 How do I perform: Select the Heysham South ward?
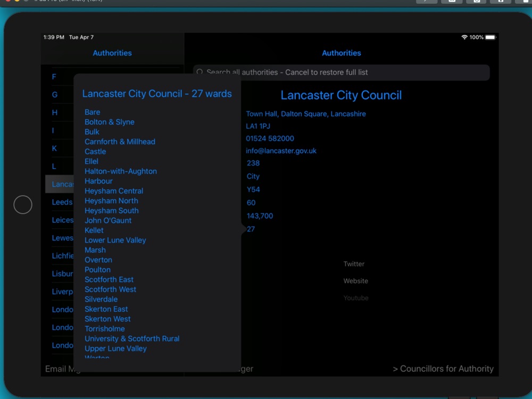tap(112, 210)
